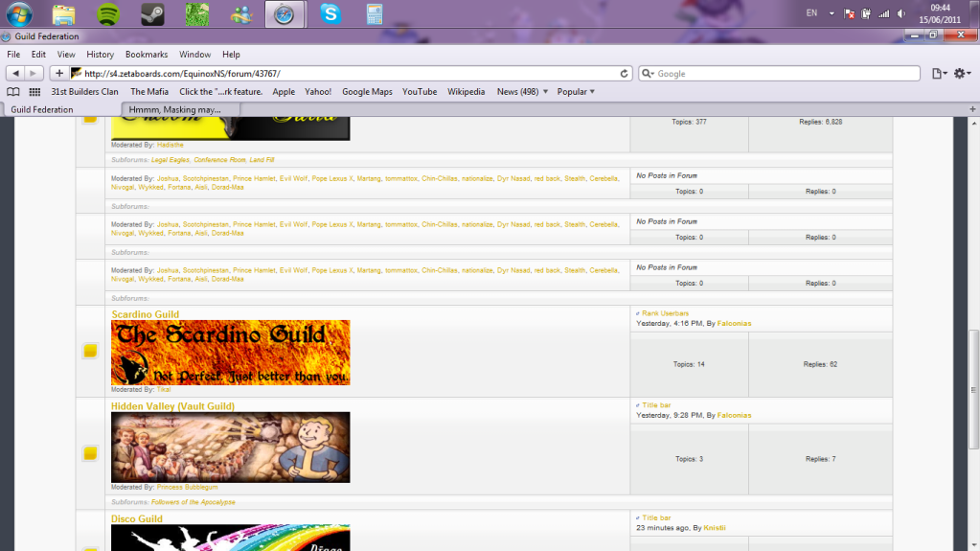This screenshot has height=551, width=980.
Task: Open Spotify from the taskbar
Action: coord(108,14)
